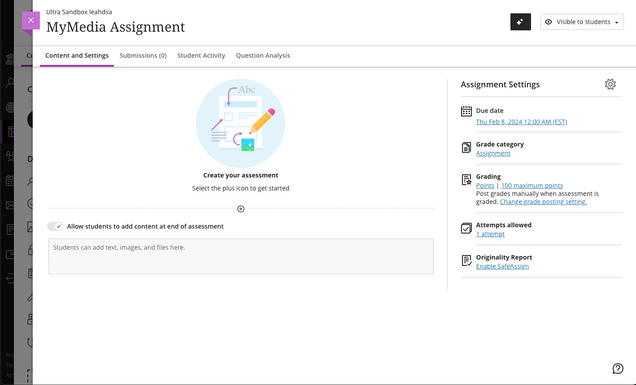The image size is (636, 385).
Task: Click the Create your assessment illustration
Action: [x=241, y=123]
